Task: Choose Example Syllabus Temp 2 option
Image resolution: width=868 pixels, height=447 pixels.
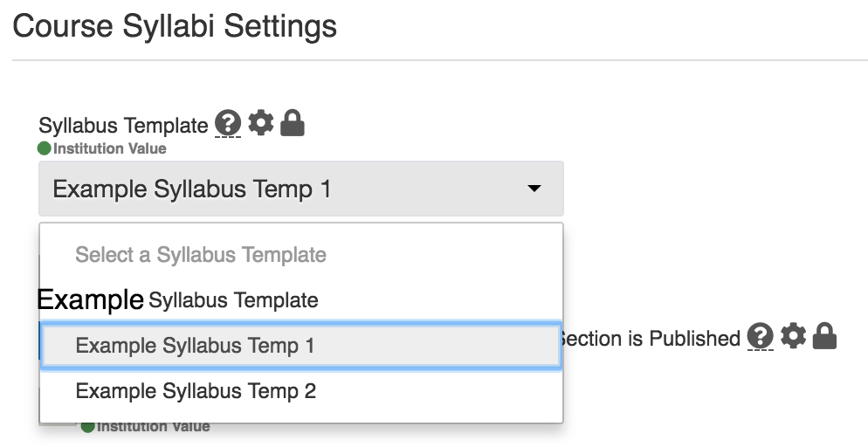Action: click(196, 391)
